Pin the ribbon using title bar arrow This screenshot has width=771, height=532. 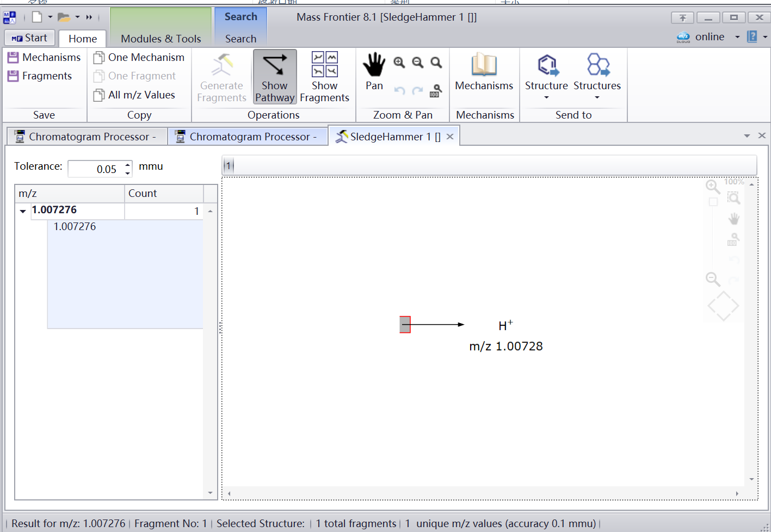pos(682,18)
